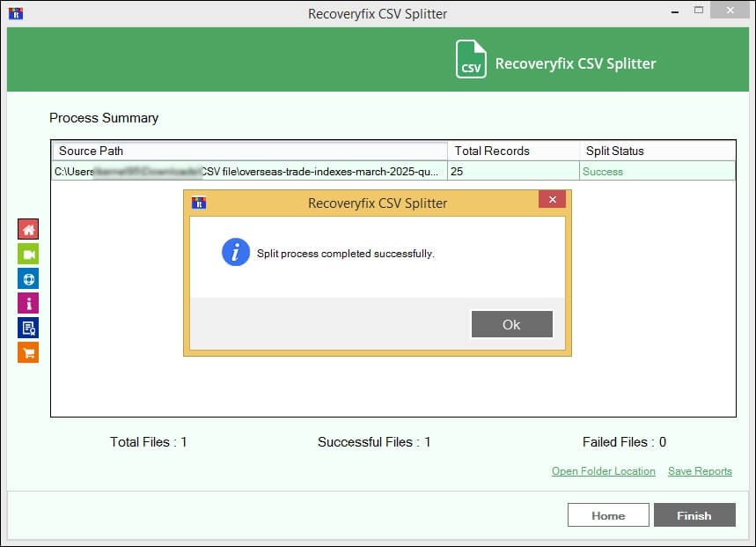This screenshot has height=547, width=756.
Task: Click the Successful Files : 1 label
Action: point(374,442)
